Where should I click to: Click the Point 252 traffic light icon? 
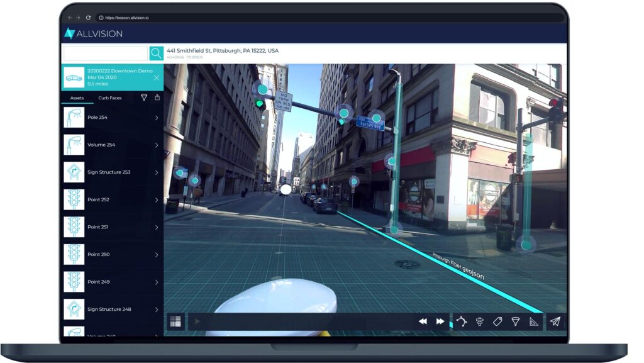click(74, 199)
